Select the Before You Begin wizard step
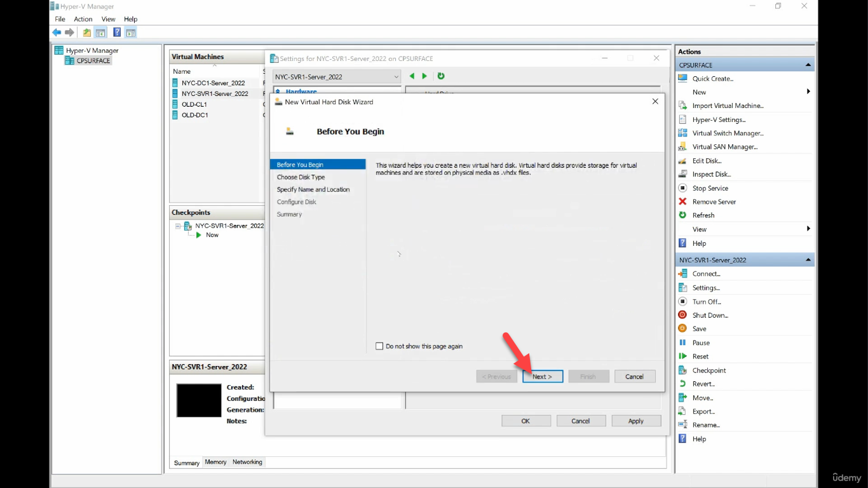The width and height of the screenshot is (868, 488). tap(318, 165)
